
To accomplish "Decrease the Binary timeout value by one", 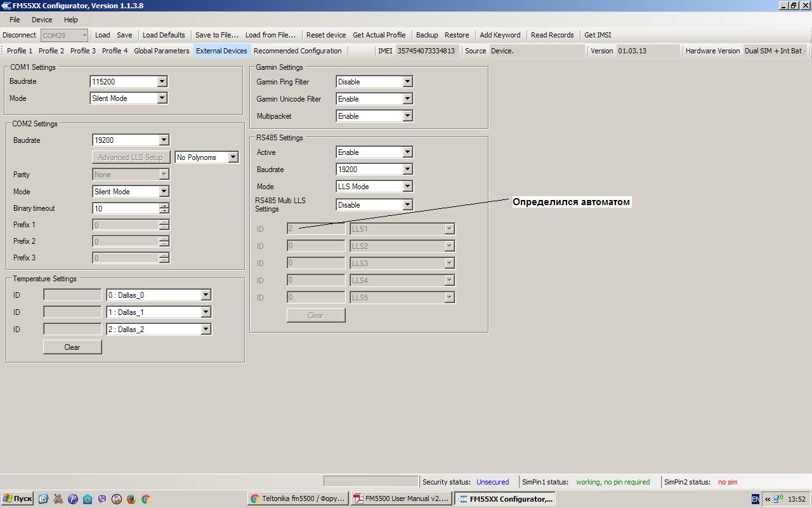I will (164, 211).
